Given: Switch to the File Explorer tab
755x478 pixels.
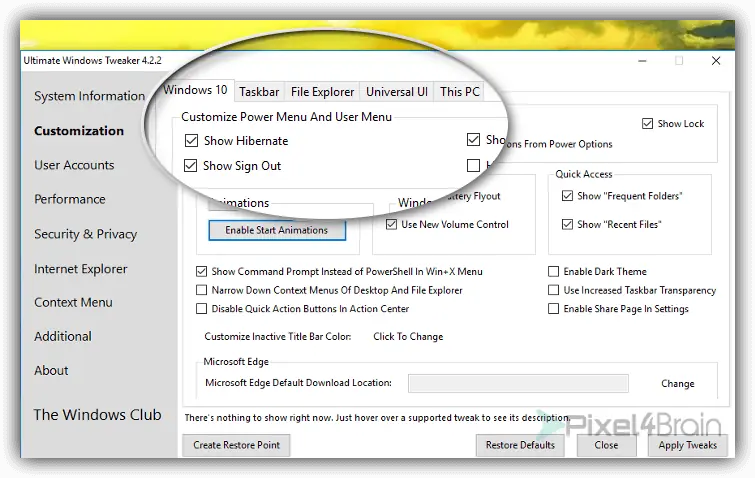Looking at the screenshot, I should click(322, 91).
